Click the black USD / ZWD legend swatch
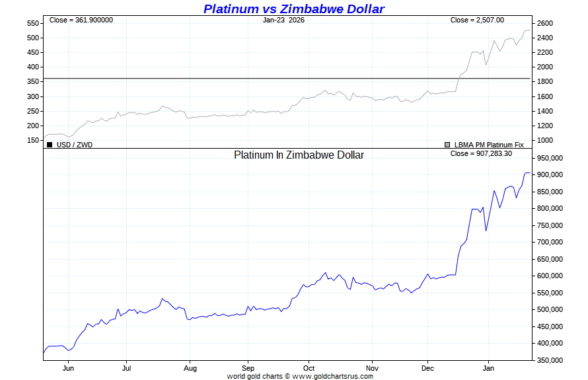The height and width of the screenshot is (380, 588). 50,144
